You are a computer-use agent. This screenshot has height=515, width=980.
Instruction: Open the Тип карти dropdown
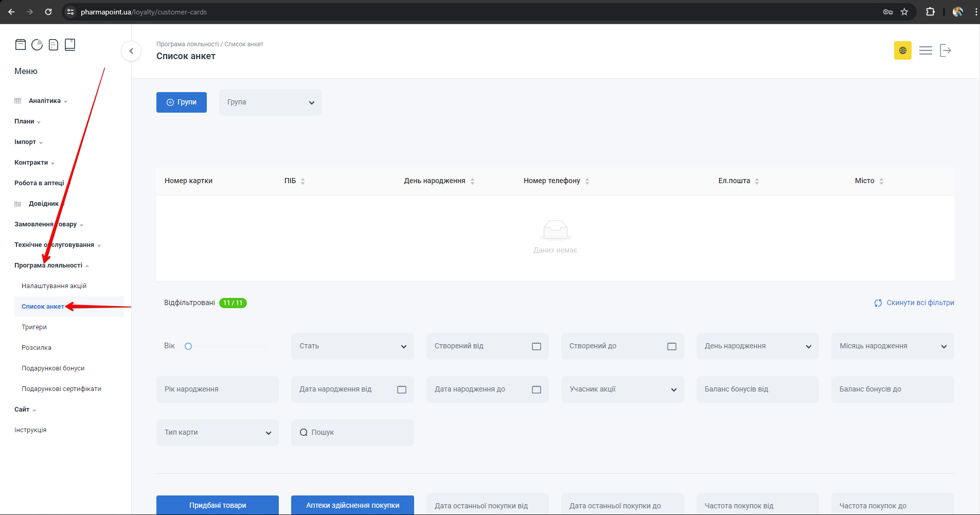pyautogui.click(x=217, y=433)
